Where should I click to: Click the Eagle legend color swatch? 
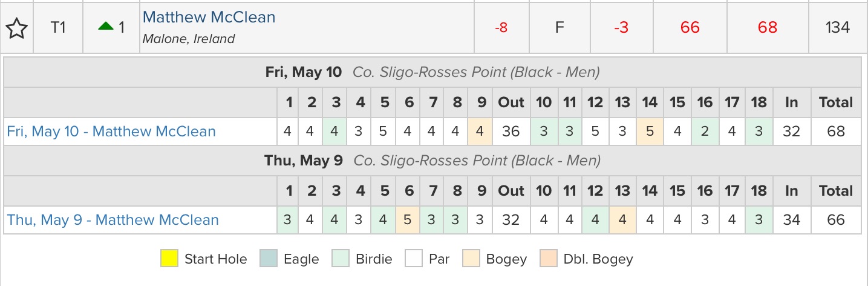(269, 259)
